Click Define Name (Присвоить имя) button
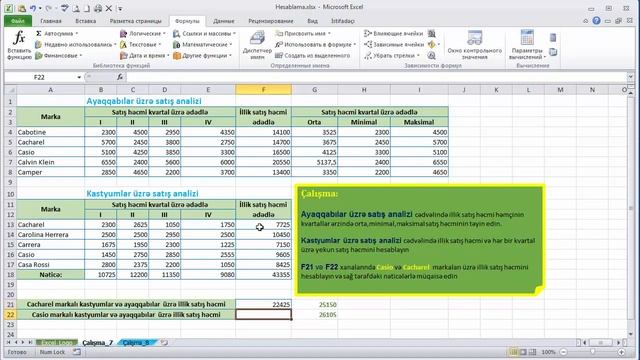Viewport: 640px width, 360px height. point(303,33)
